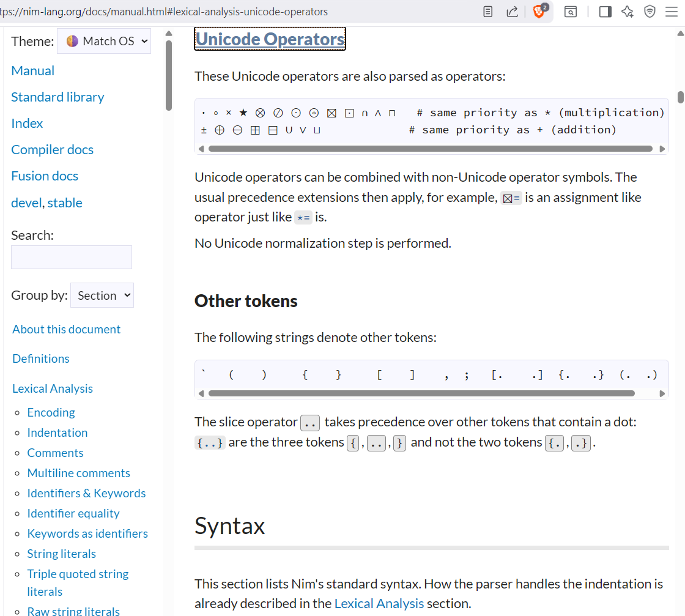Viewport: 685px width, 616px height.
Task: Click the find in page icon
Action: tap(570, 12)
